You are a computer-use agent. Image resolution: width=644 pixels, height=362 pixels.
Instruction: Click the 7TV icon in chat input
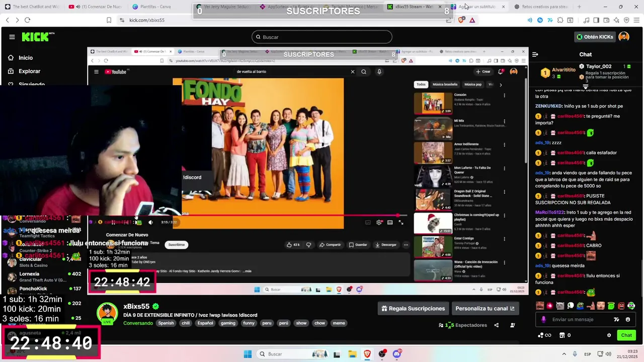(x=616, y=319)
